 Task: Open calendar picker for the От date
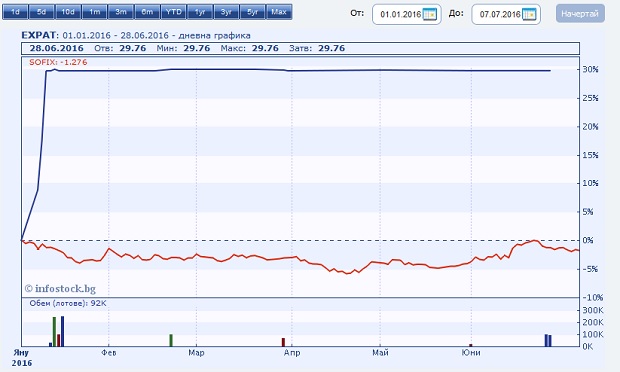click(429, 15)
